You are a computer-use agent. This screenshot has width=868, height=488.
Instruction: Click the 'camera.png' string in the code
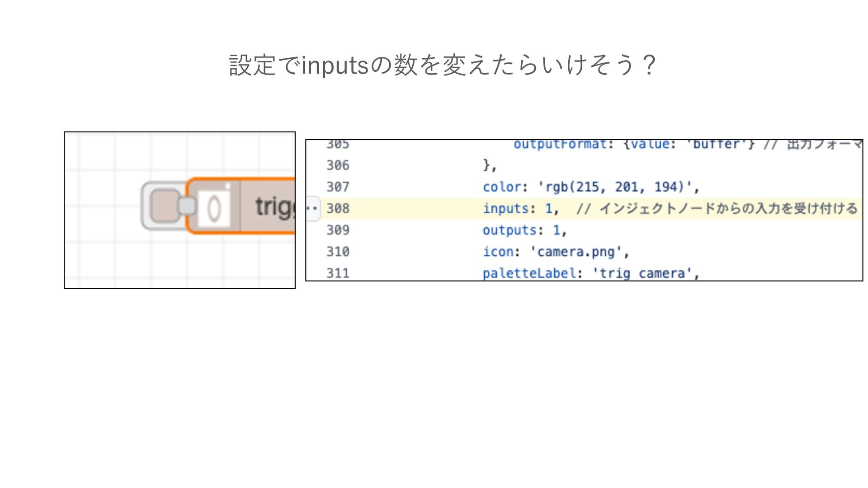click(x=576, y=252)
